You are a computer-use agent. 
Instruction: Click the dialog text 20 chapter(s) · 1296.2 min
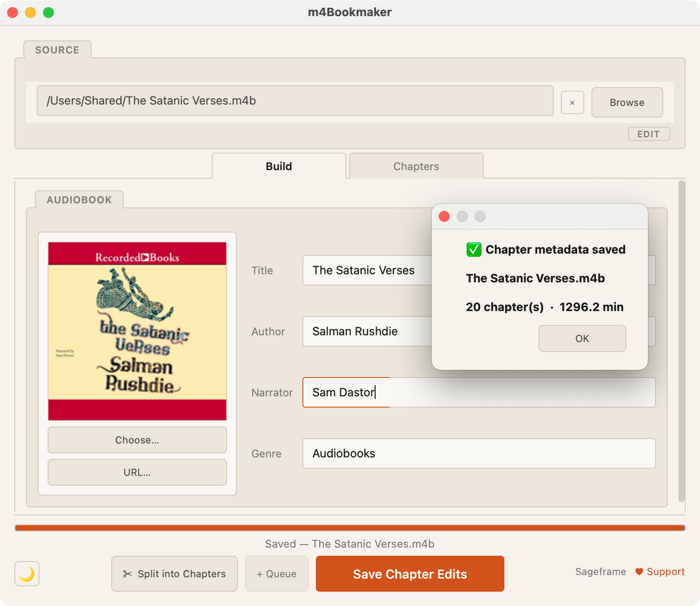545,307
